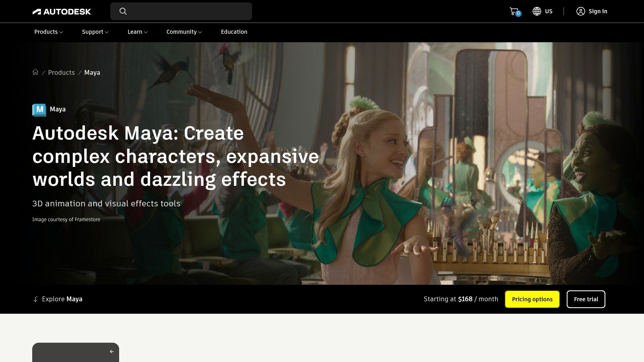Click the search magnifier icon
The width and height of the screenshot is (644, 362).
[x=123, y=11]
